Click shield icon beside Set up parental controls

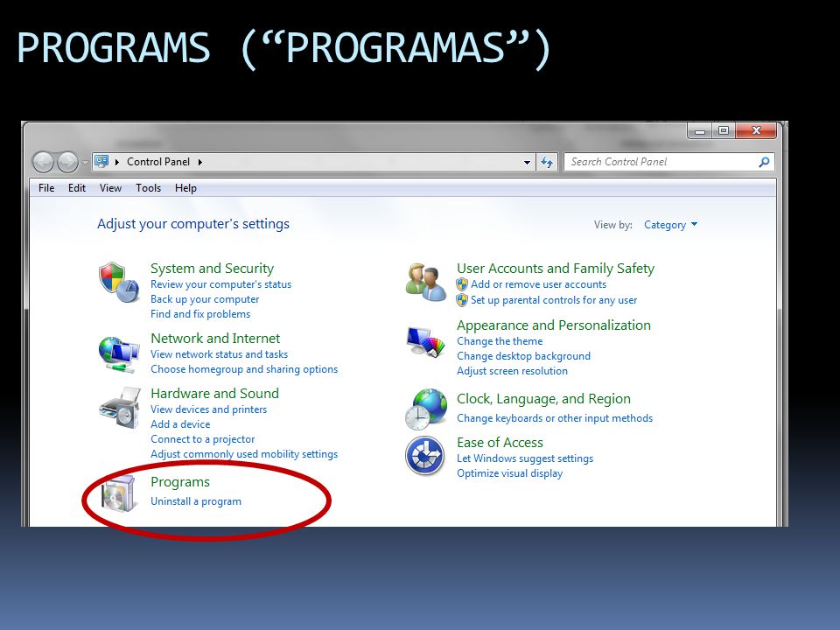tap(462, 300)
